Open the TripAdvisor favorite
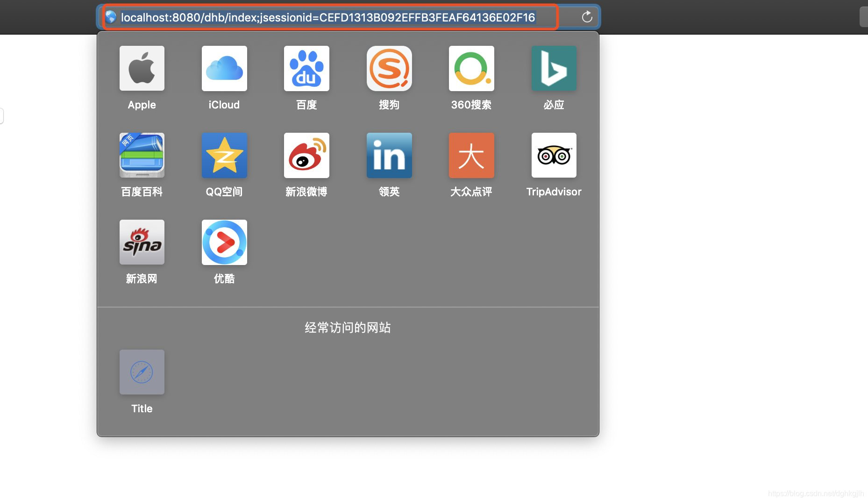Viewport: 868px width, 502px height. (554, 155)
